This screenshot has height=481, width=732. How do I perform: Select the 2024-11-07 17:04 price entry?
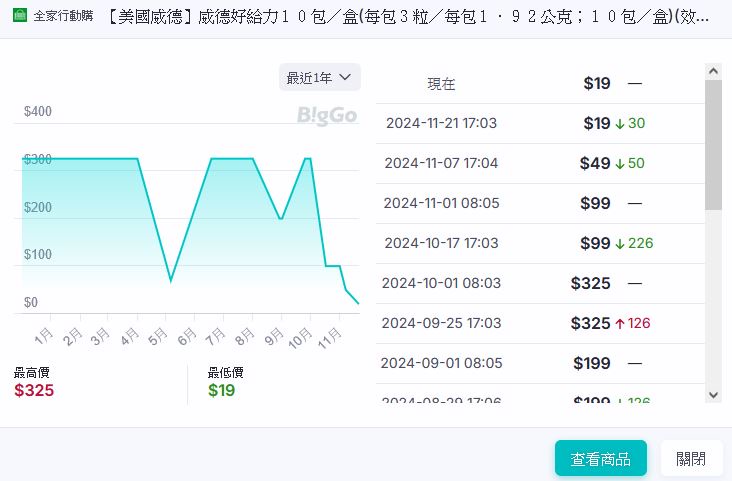[540, 163]
